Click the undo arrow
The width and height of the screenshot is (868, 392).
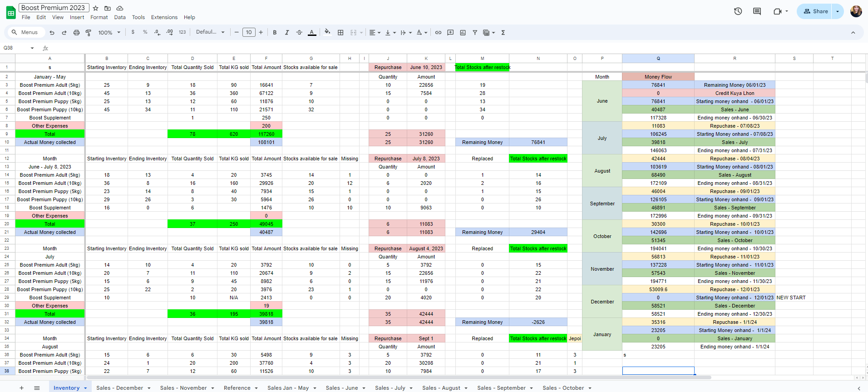pyautogui.click(x=52, y=32)
